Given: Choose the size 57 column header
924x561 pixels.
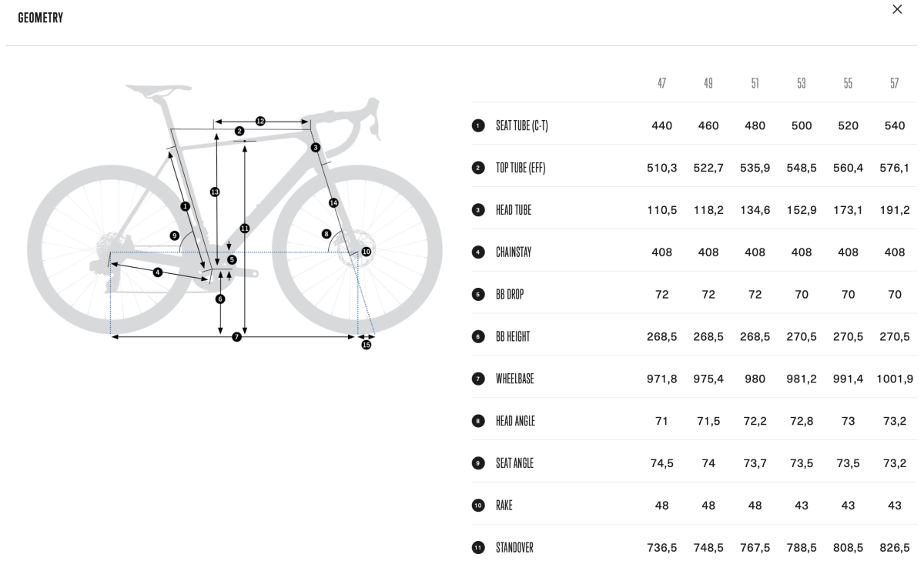Looking at the screenshot, I should pos(894,83).
